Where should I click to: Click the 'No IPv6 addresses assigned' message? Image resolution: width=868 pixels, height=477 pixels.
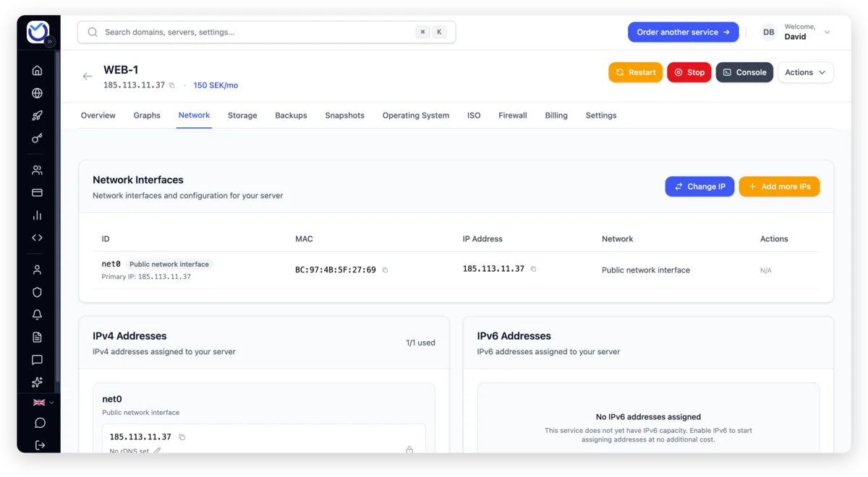[648, 417]
